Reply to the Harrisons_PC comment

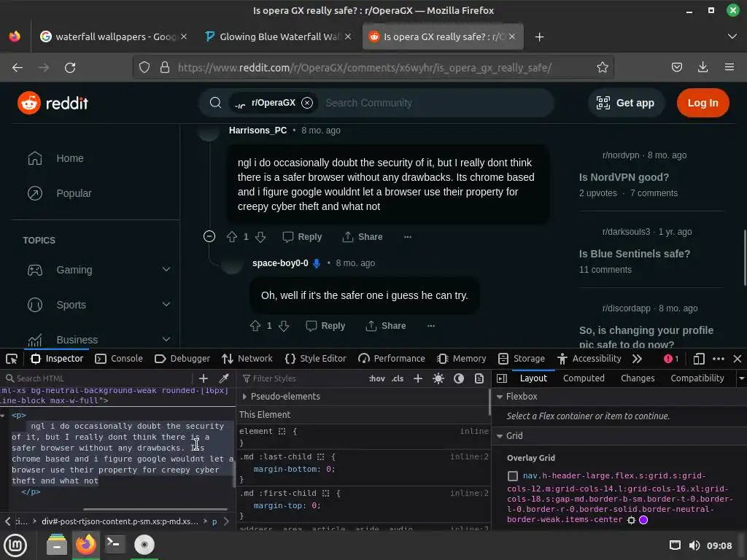[302, 237]
